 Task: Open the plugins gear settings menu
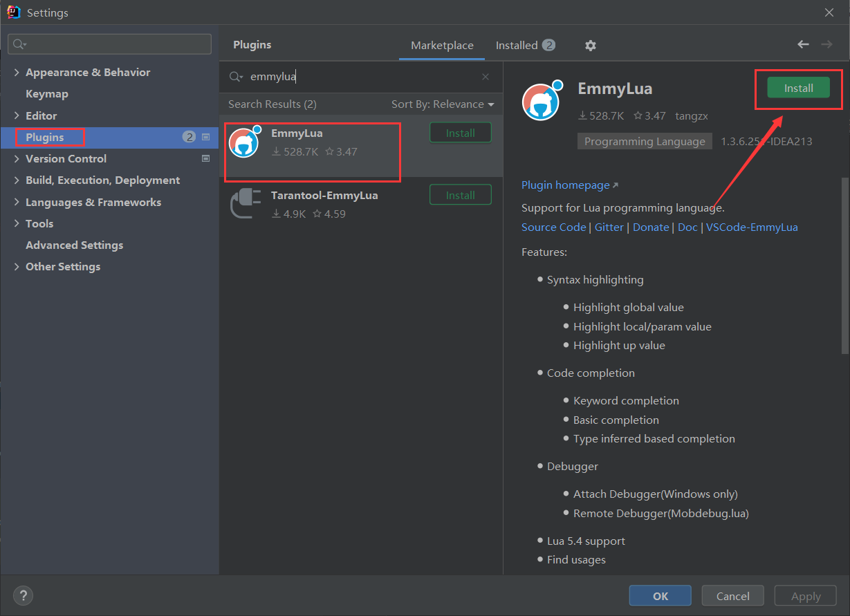point(590,46)
